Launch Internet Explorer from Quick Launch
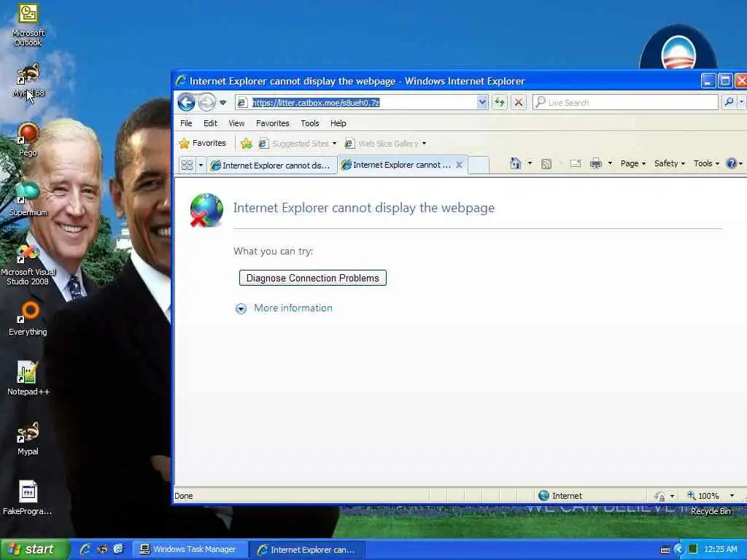Image resolution: width=747 pixels, height=560 pixels. [x=85, y=549]
